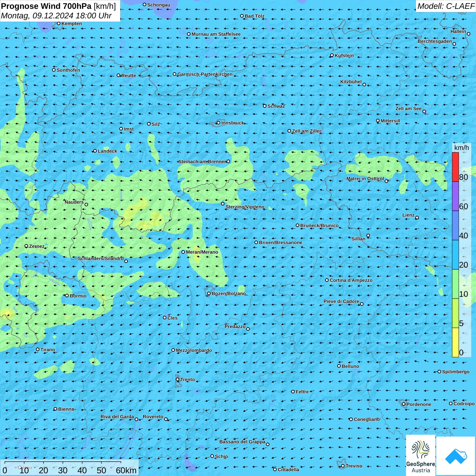Click the 'Murnau am Staffelsee' label

coord(216,34)
